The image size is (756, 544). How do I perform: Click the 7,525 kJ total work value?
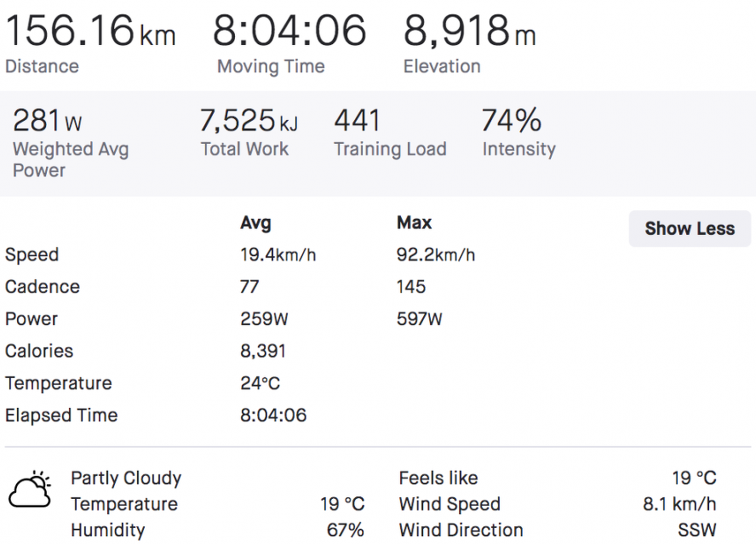click(249, 121)
